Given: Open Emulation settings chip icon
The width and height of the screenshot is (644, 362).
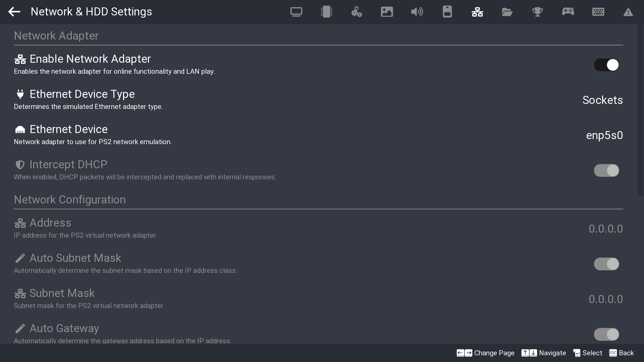Looking at the screenshot, I should point(326,12).
